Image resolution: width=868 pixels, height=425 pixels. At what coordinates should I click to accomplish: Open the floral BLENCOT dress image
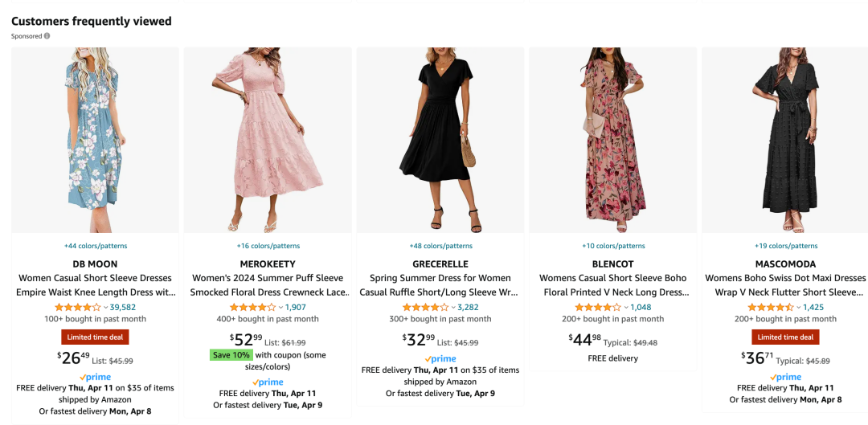point(613,141)
